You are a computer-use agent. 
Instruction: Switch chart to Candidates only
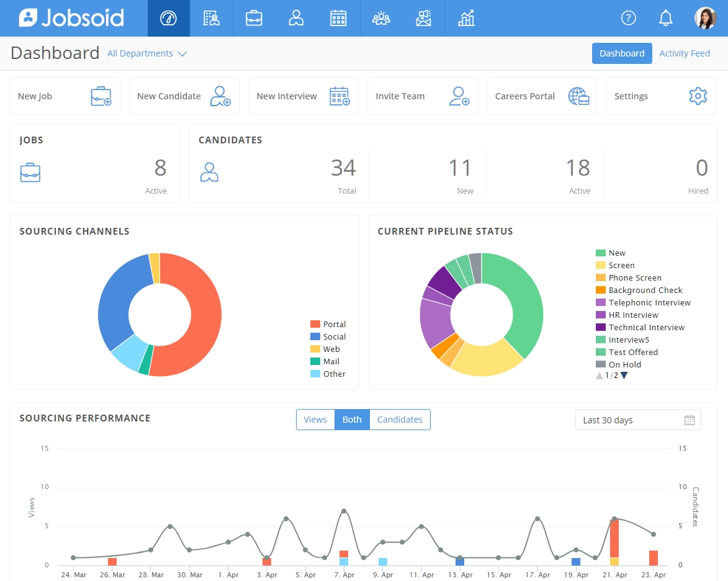pos(400,420)
